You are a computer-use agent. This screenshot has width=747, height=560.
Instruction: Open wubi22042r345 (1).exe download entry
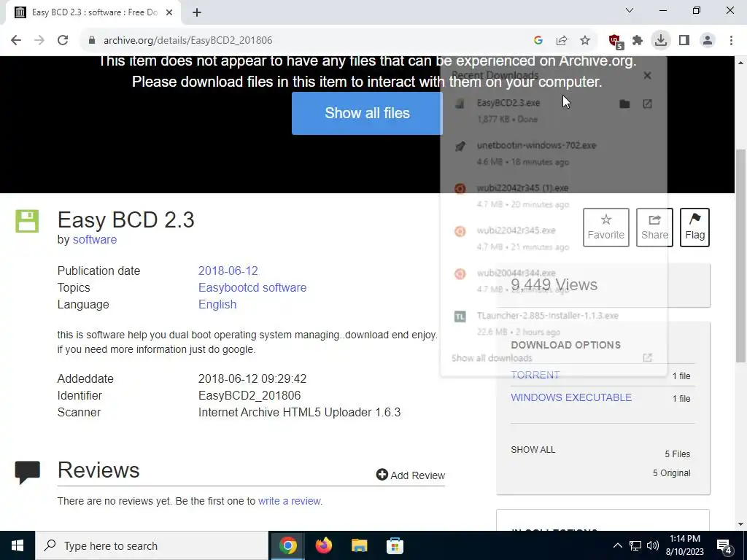(x=553, y=195)
